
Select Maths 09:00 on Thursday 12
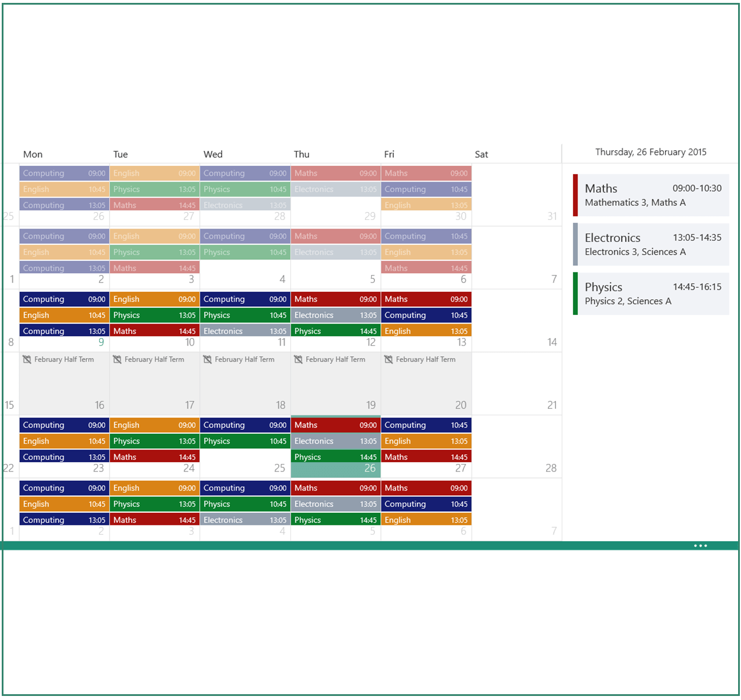(336, 299)
